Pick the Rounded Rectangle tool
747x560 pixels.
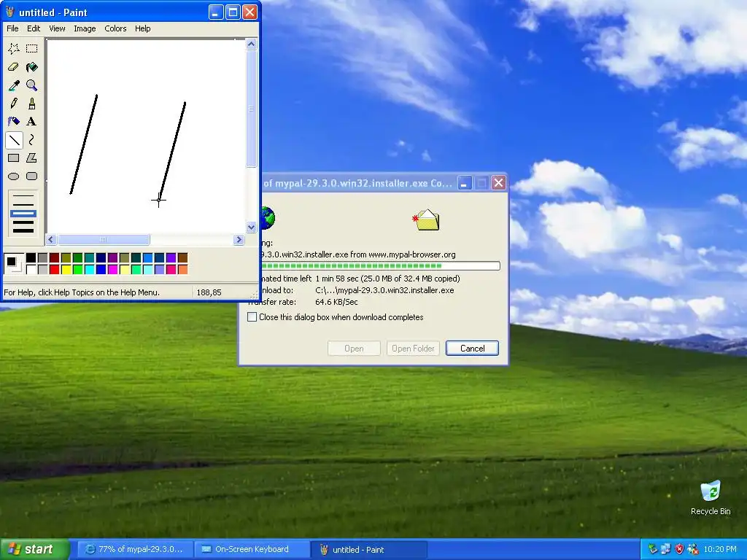tap(32, 176)
